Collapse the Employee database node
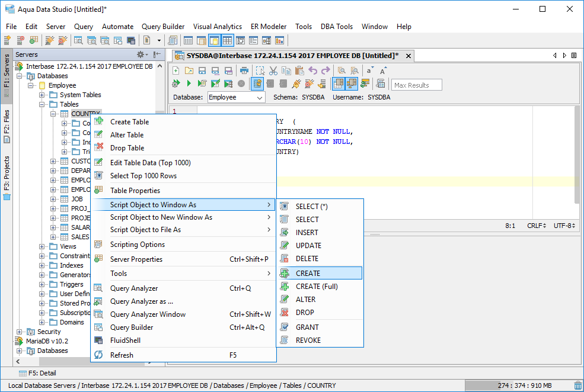 click(30, 85)
